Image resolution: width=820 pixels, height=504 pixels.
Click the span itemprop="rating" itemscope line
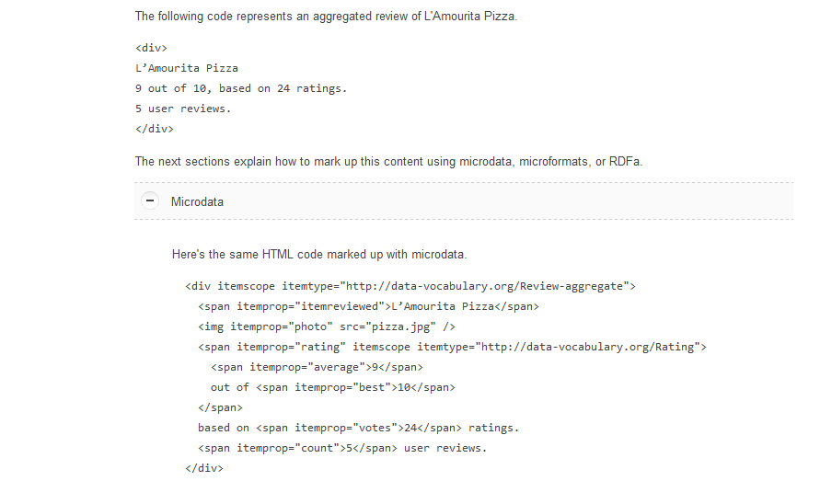point(452,347)
